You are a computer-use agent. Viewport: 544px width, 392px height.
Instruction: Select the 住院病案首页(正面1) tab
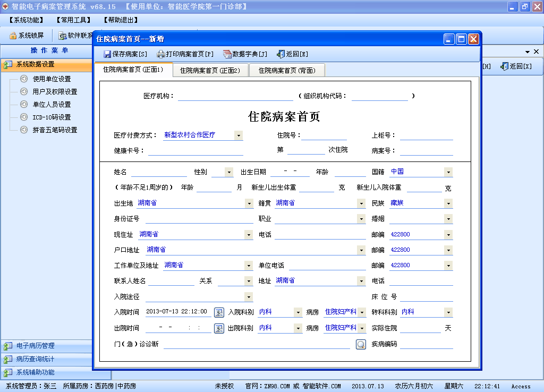pyautogui.click(x=133, y=70)
